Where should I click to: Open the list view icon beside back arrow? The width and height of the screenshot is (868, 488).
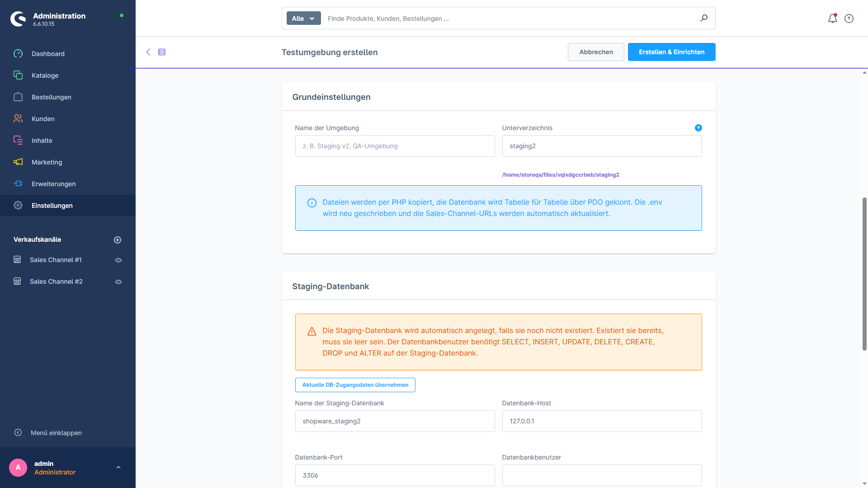click(x=162, y=52)
